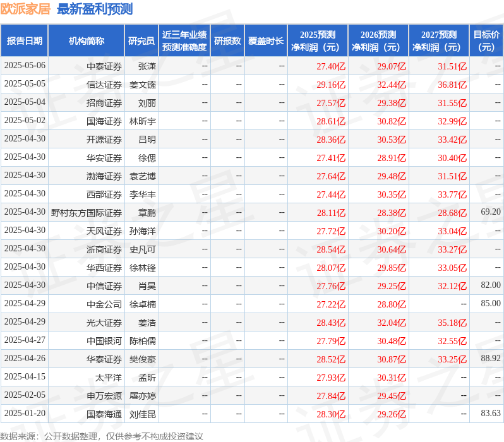
Task: Click researcher name 徐偲
Action: pos(147,158)
